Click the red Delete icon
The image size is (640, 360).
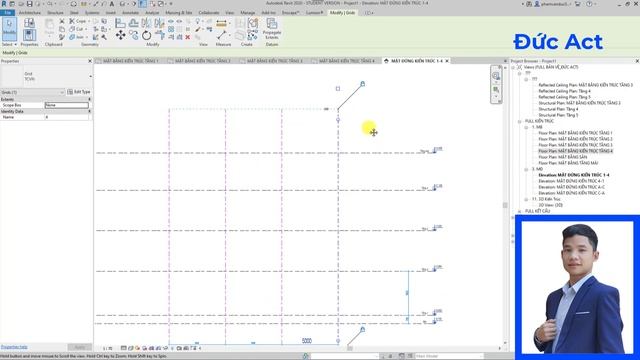[x=188, y=37]
